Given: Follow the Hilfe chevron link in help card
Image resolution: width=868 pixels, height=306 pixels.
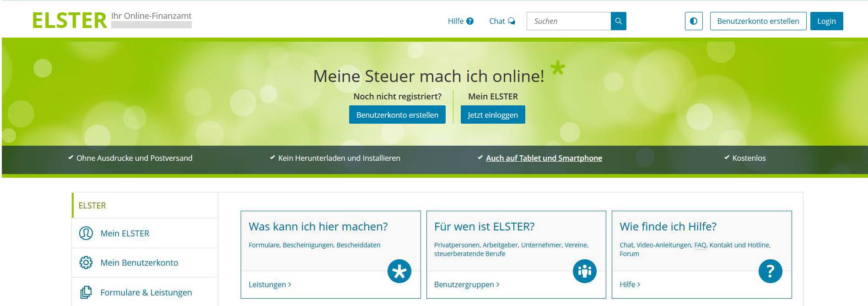Looking at the screenshot, I should (x=630, y=284).
